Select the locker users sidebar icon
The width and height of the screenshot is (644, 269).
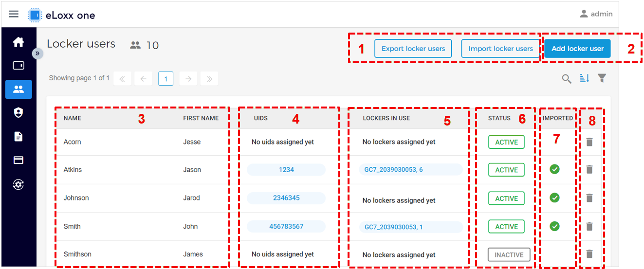click(18, 89)
